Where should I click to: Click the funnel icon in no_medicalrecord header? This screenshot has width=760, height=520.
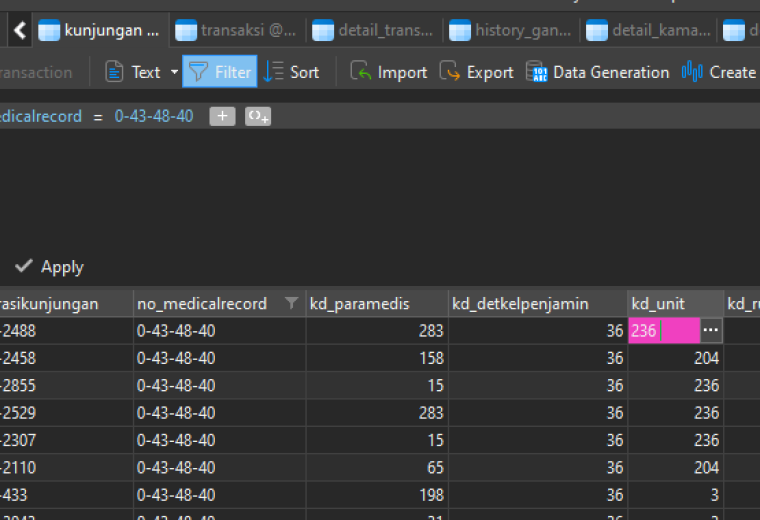[291, 303]
